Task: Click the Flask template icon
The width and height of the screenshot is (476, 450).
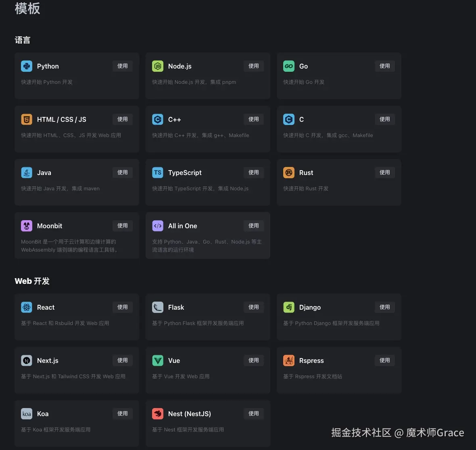Action: 158,307
